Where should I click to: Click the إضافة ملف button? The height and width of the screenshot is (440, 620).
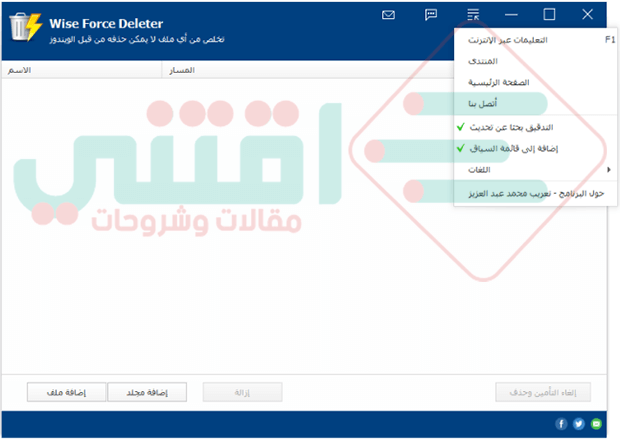click(66, 392)
